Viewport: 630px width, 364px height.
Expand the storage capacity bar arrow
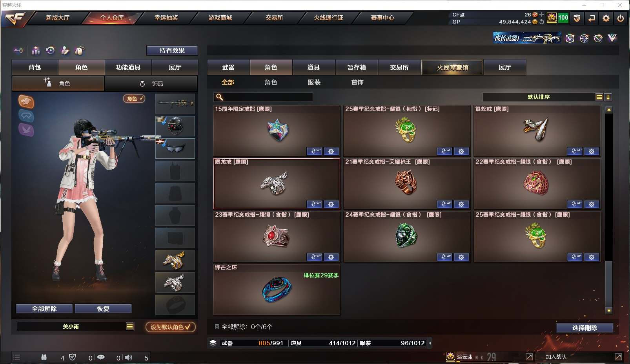click(x=430, y=343)
